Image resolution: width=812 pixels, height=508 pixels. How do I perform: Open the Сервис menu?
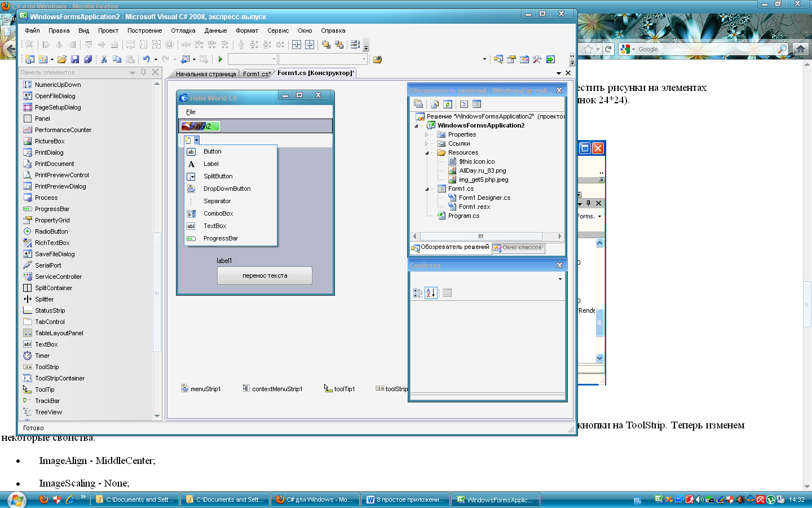(278, 30)
